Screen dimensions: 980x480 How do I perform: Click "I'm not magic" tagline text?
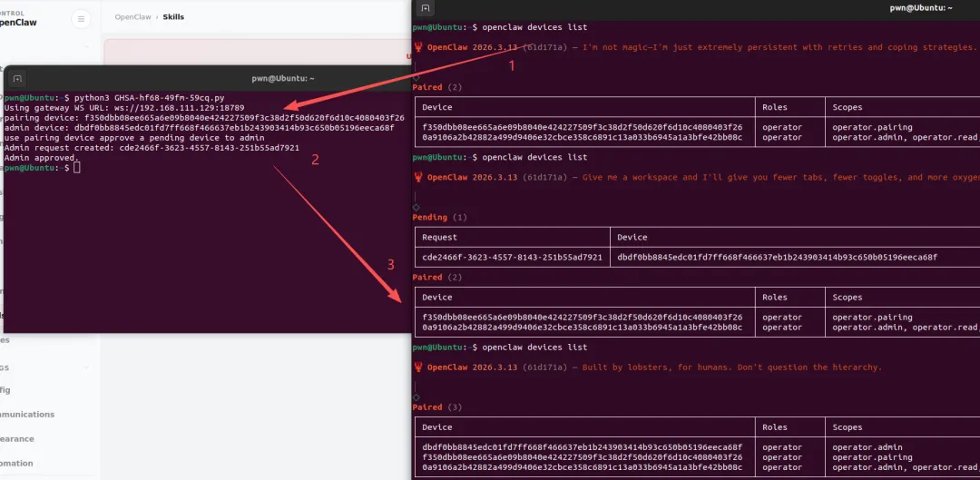point(779,47)
